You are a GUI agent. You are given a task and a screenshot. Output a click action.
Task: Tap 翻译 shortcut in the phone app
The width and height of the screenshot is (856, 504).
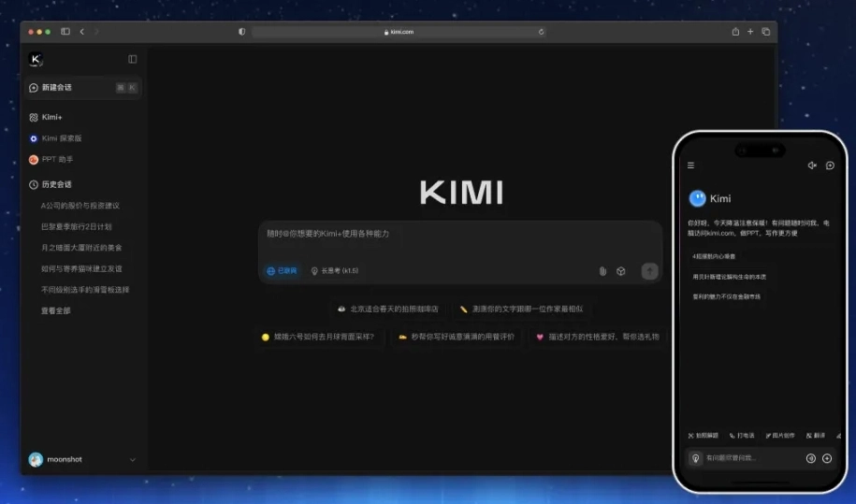coord(816,436)
